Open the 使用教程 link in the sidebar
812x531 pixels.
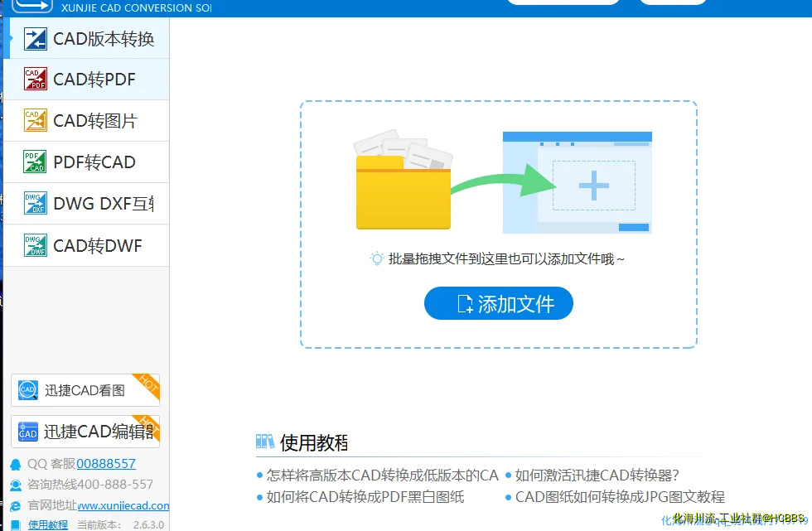point(48,525)
